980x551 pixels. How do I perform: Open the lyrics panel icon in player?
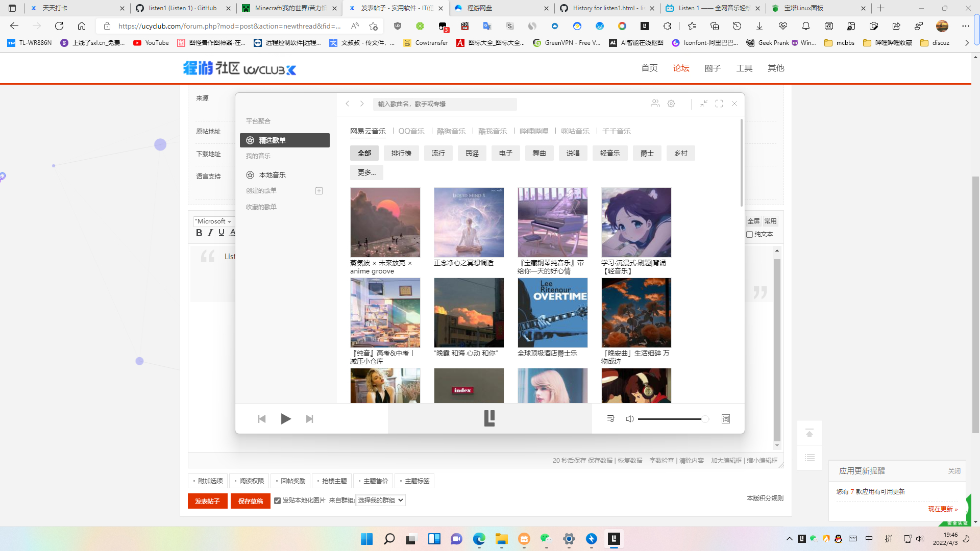(725, 419)
